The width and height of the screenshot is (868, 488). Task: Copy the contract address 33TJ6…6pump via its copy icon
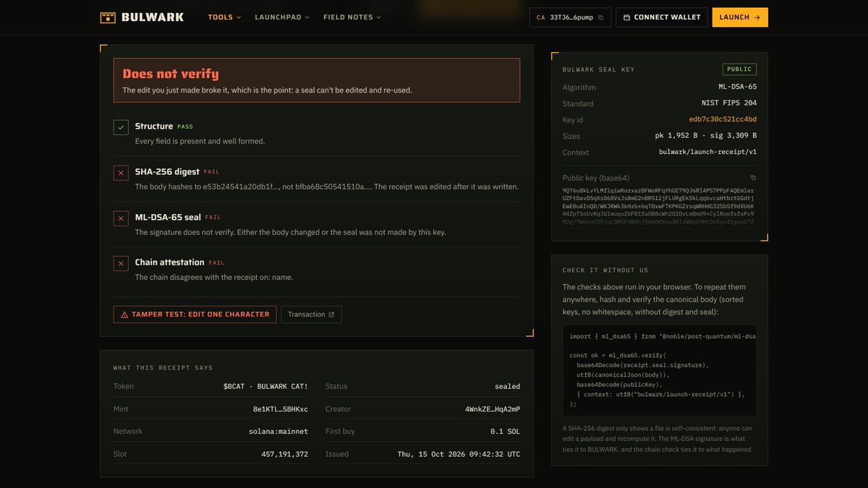[600, 17]
